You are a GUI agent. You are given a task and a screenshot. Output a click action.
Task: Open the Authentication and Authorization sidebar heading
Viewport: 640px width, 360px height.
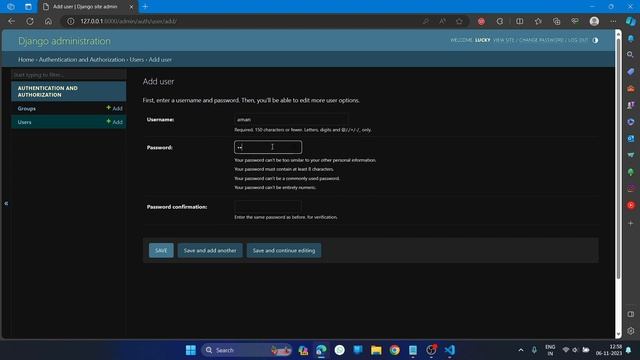[x=47, y=91]
